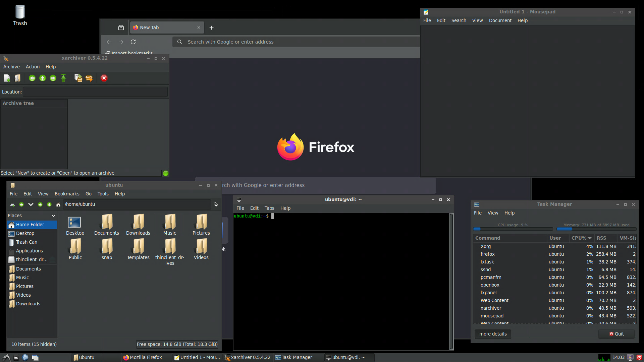This screenshot has width=644, height=362.
Task: Select Home Folder in the Places sidebar
Action: tap(32, 225)
